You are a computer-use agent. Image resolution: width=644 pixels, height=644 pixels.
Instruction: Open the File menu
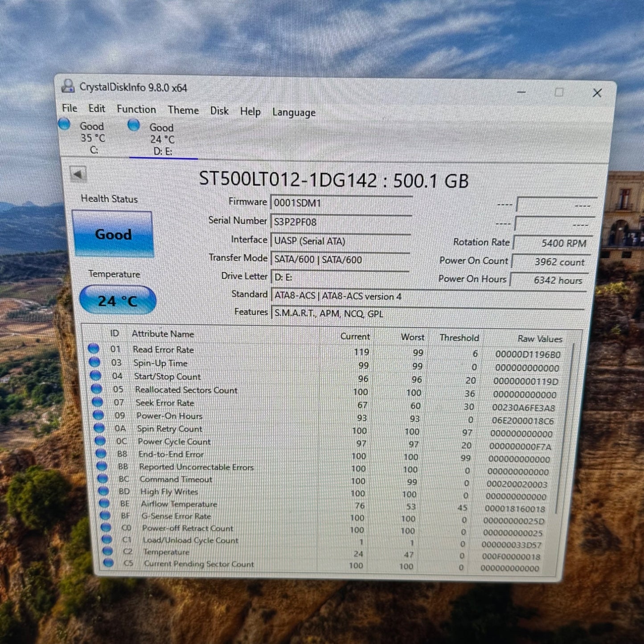tap(70, 108)
